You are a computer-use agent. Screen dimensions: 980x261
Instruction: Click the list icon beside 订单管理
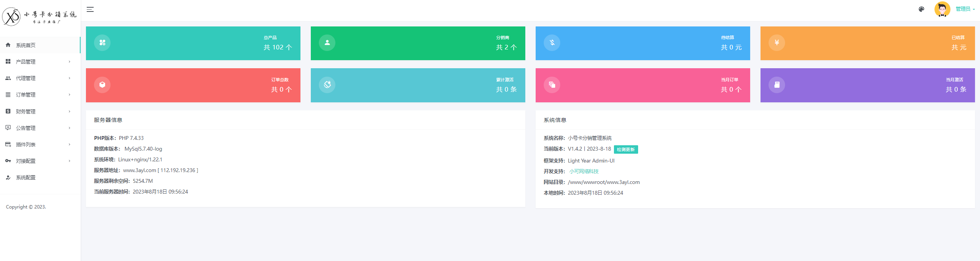pos(8,95)
